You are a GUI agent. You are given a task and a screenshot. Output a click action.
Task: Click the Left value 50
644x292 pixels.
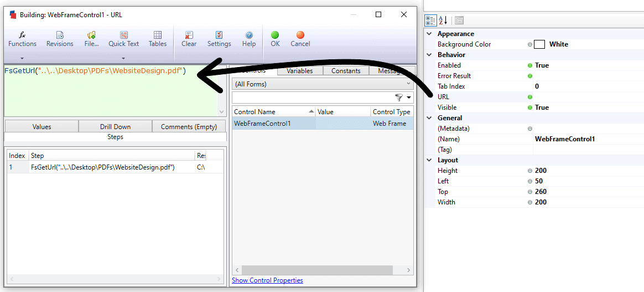(539, 181)
